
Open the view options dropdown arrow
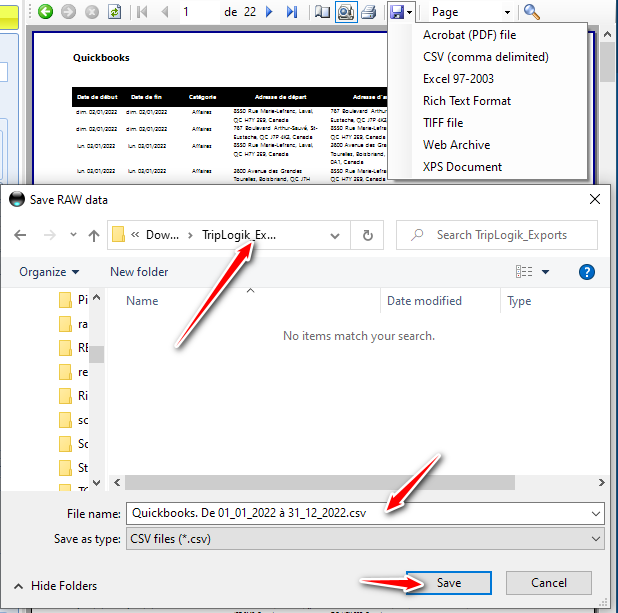click(545, 272)
